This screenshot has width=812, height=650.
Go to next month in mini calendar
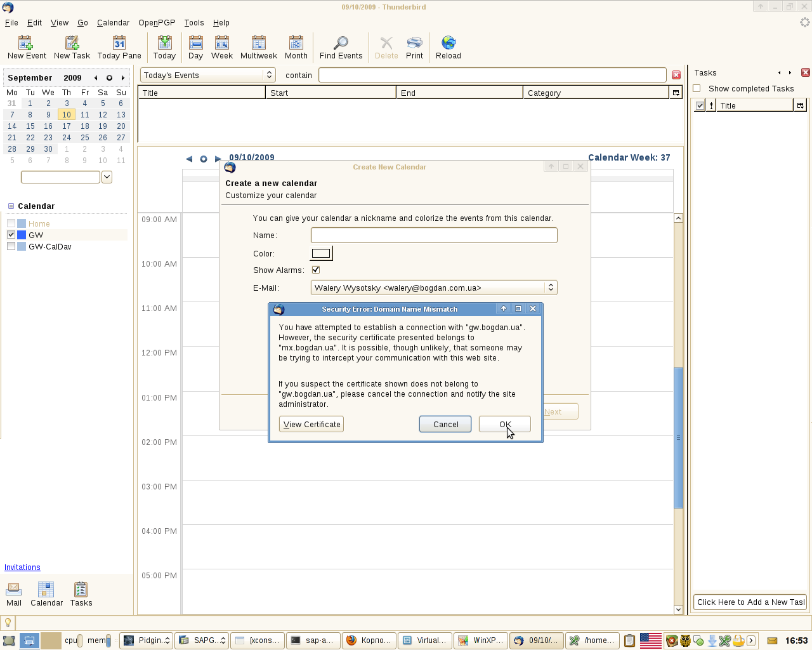tap(123, 77)
